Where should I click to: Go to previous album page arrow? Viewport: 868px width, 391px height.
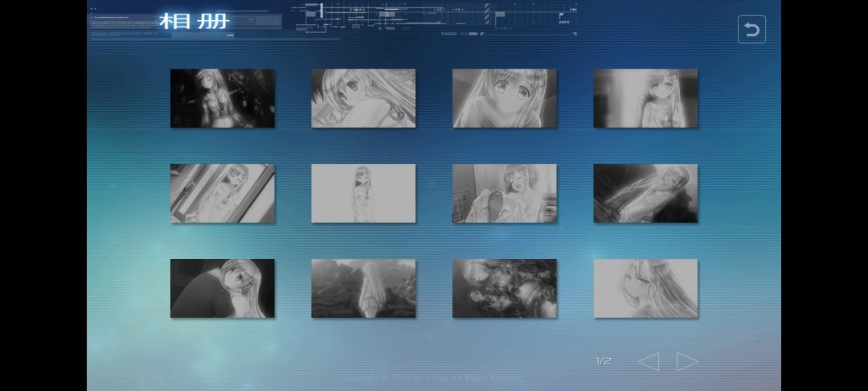coord(649,362)
